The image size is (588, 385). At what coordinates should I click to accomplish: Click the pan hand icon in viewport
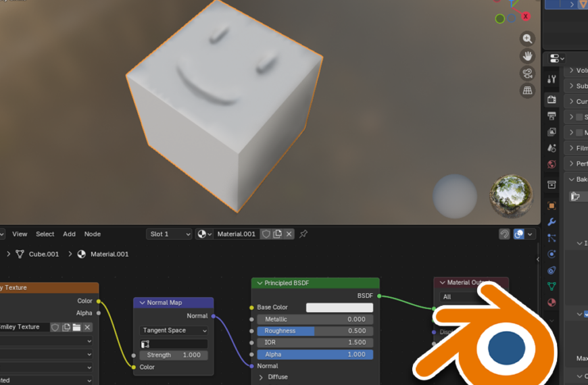(527, 56)
